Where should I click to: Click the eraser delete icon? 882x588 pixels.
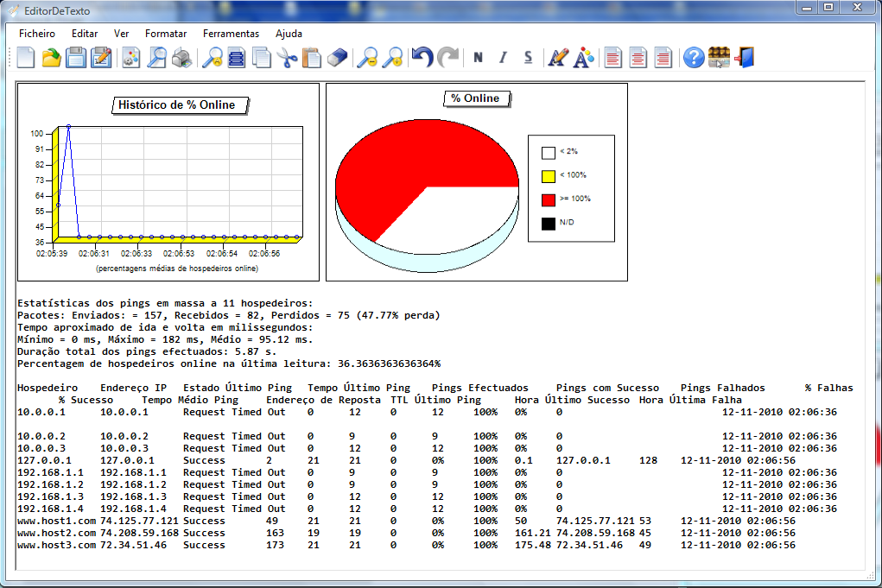pos(337,58)
